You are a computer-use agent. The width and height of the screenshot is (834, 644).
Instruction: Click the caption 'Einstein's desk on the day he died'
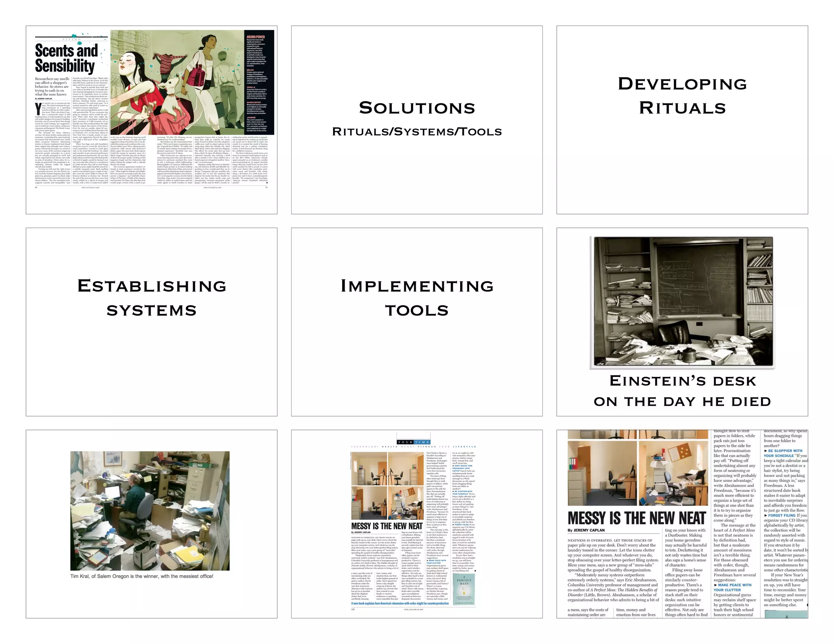pyautogui.click(x=683, y=391)
